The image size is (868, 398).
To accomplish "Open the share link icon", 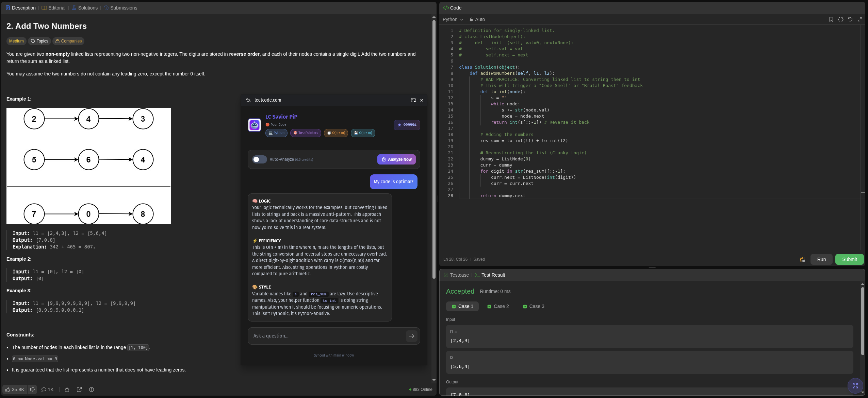I will (79, 390).
